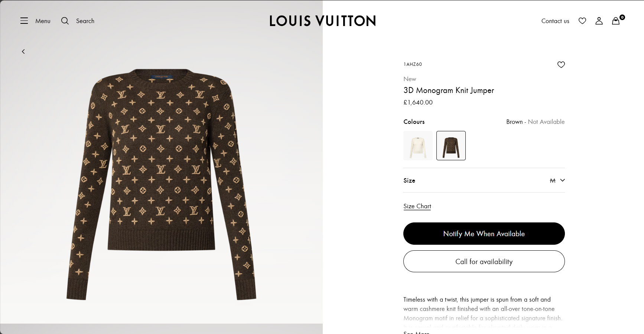Click Call for availability button
644x334 pixels.
(484, 261)
